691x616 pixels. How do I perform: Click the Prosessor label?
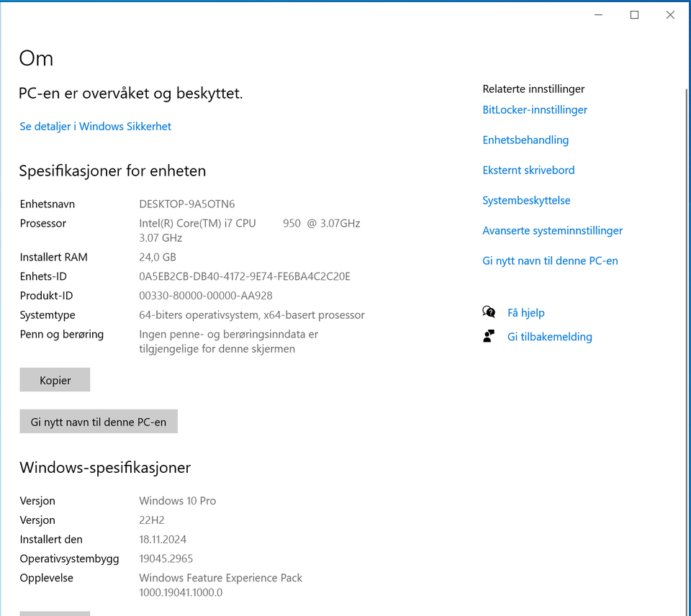pos(42,223)
